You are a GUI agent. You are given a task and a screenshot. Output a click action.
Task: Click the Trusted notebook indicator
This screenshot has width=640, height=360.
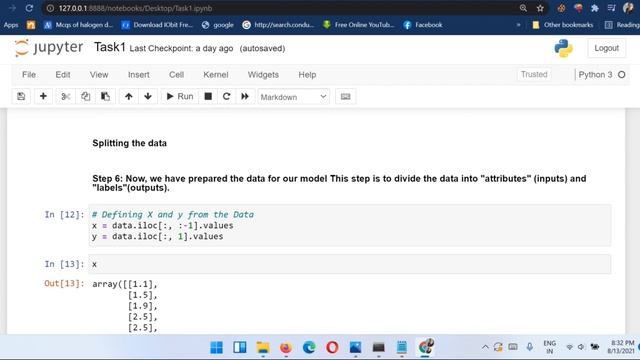coord(534,74)
